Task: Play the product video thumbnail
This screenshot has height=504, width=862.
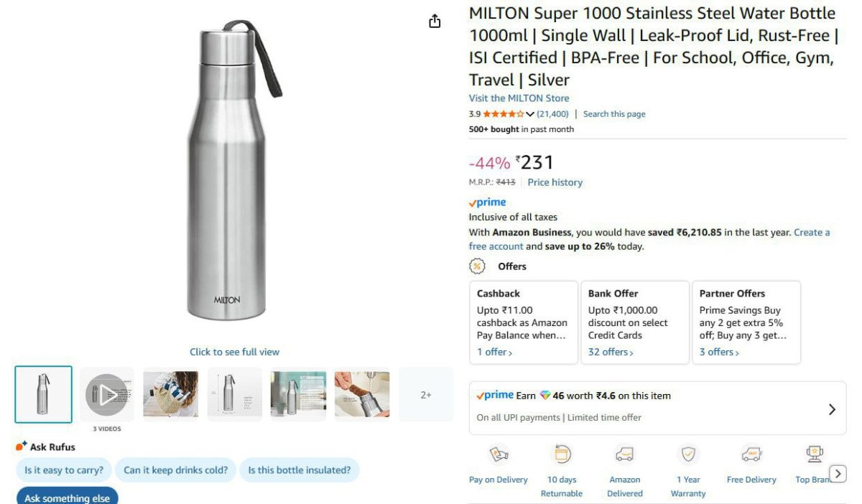Action: (107, 394)
